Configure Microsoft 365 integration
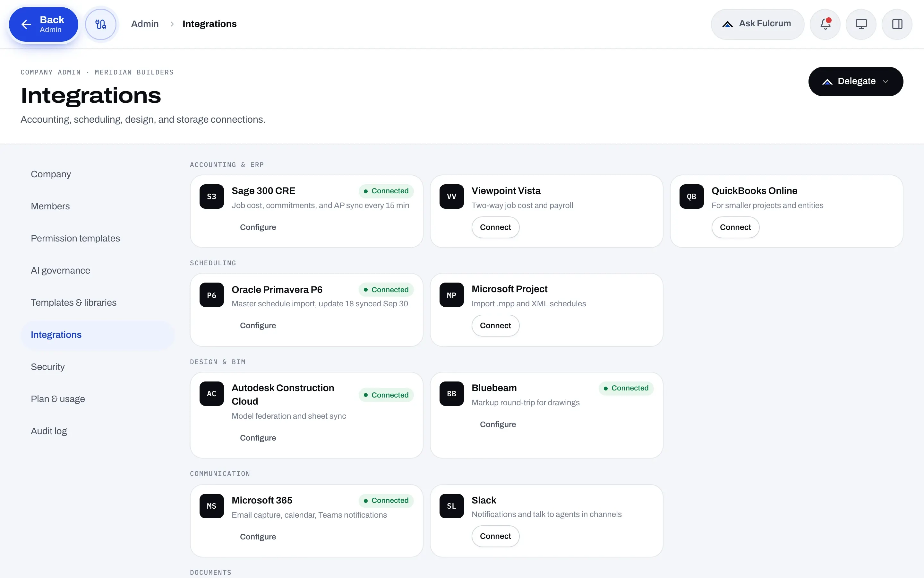 [x=258, y=537]
